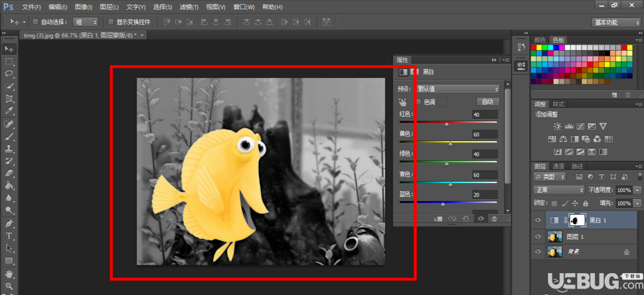The image size is (644, 295).
Task: Toggle adjustment visibility eye in Properties panel
Action: click(480, 219)
